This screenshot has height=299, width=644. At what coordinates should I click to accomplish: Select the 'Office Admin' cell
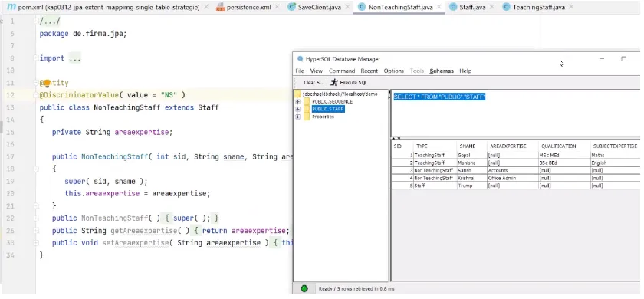512,178
